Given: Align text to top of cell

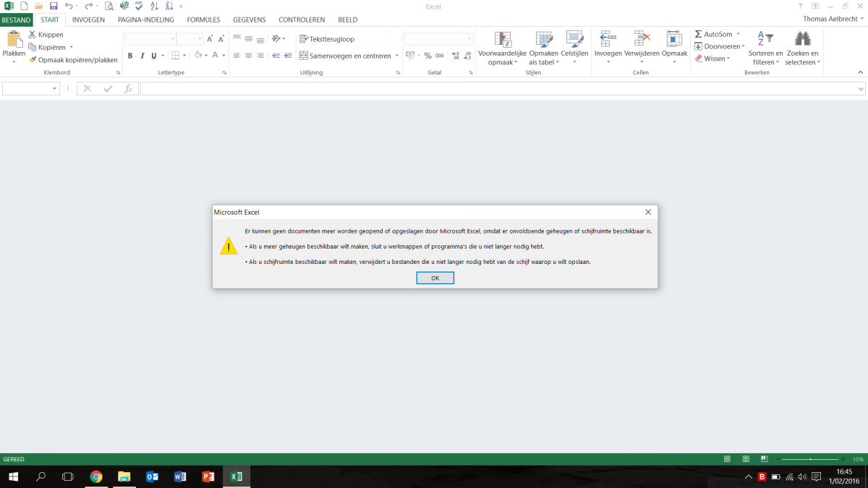Looking at the screenshot, I should 237,38.
